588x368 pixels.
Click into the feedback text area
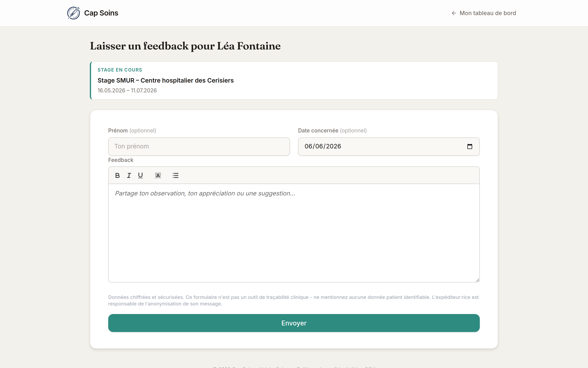click(x=294, y=233)
